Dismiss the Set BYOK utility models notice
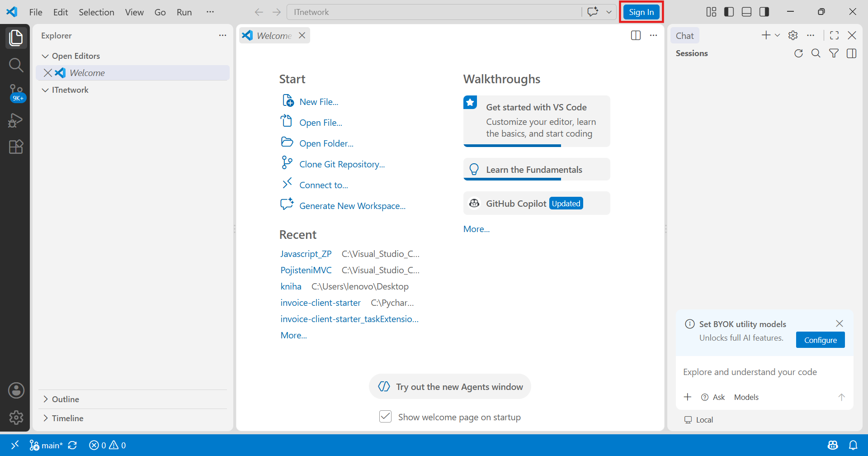Screen dimensions: 868x456 840,323
